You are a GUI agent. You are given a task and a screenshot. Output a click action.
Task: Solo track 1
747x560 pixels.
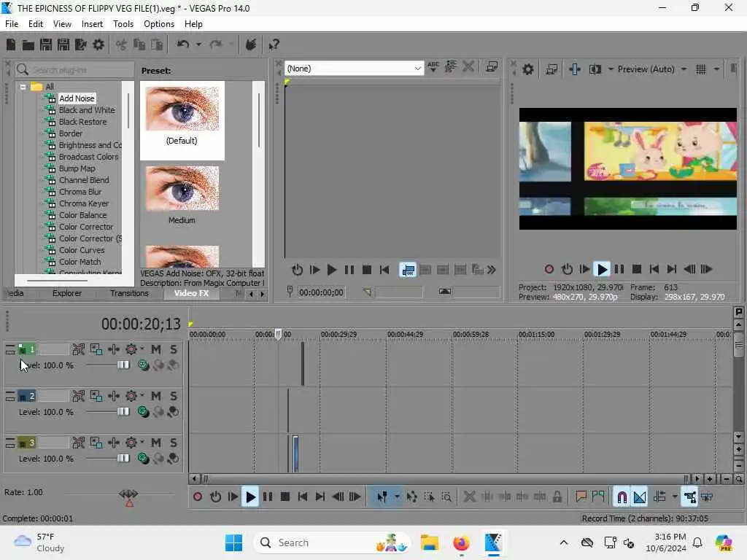tap(174, 349)
